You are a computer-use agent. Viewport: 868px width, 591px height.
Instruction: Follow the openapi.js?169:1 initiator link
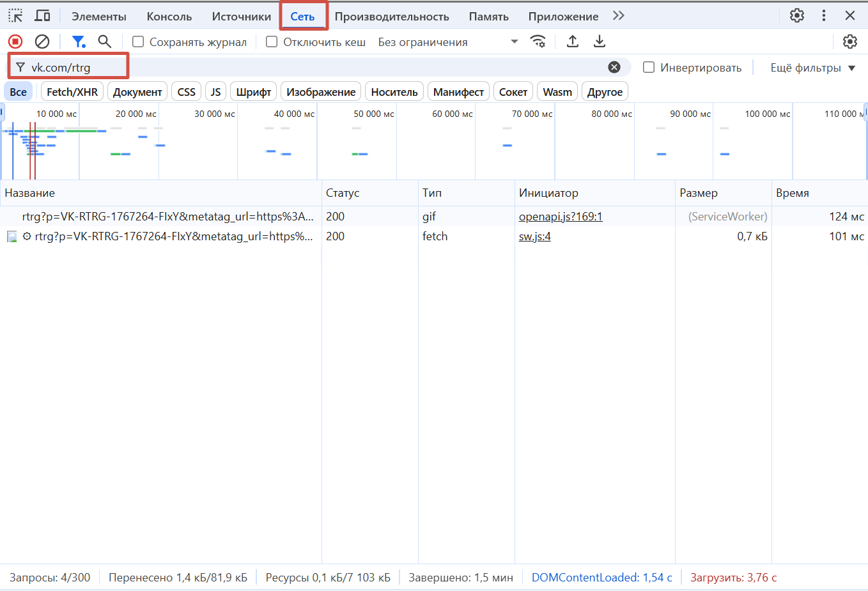(x=561, y=217)
